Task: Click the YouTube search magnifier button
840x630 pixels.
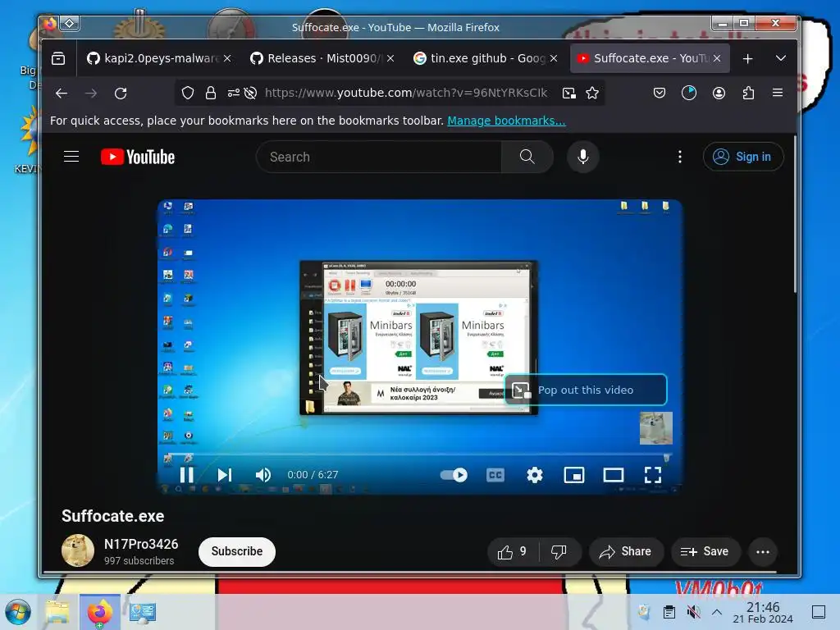Action: point(527,157)
